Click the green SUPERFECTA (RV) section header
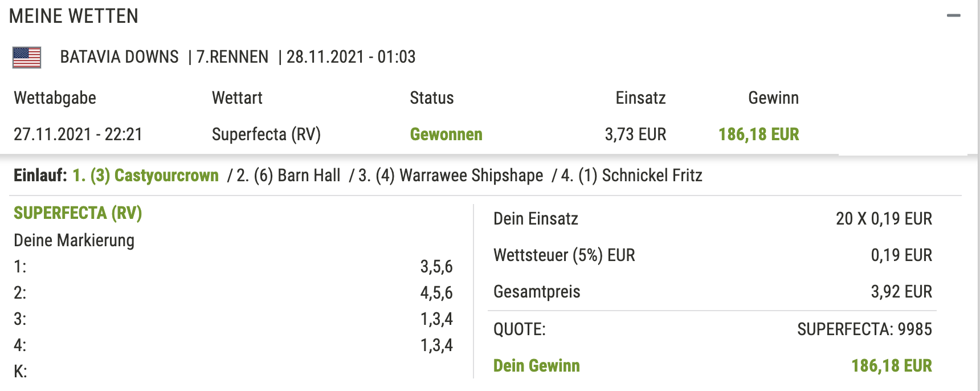 point(77,213)
